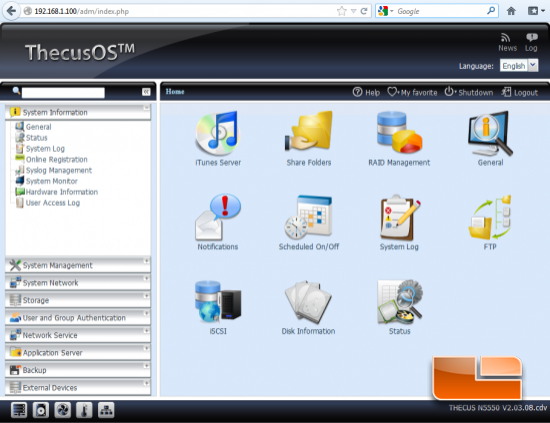This screenshot has width=550, height=423.
Task: Open the iSCSI configuration icon
Action: (x=218, y=301)
